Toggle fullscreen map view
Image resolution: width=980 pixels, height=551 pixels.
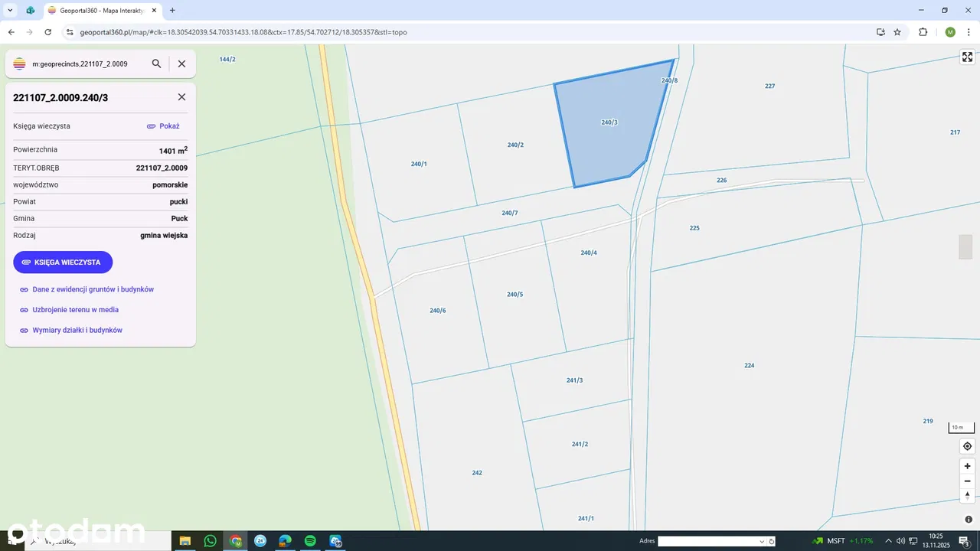coord(967,57)
